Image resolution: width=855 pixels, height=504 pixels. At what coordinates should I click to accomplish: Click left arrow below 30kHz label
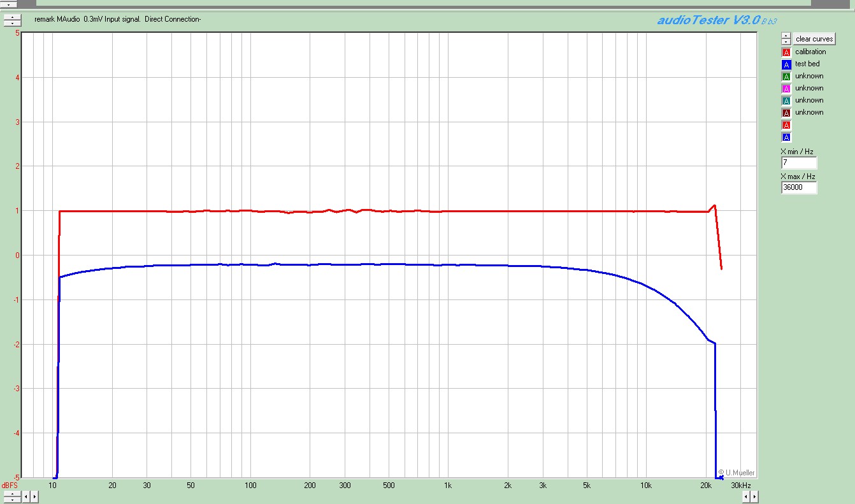[x=747, y=497]
